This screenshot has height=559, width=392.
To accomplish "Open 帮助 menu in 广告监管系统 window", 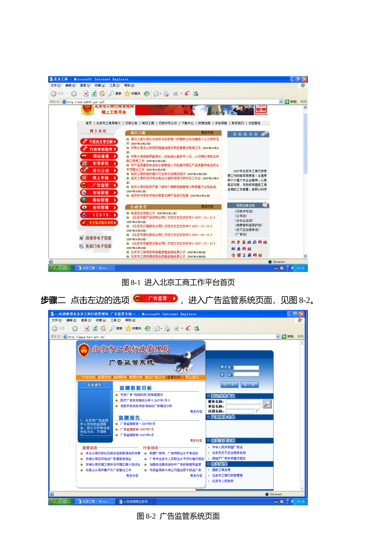I will click(130, 320).
